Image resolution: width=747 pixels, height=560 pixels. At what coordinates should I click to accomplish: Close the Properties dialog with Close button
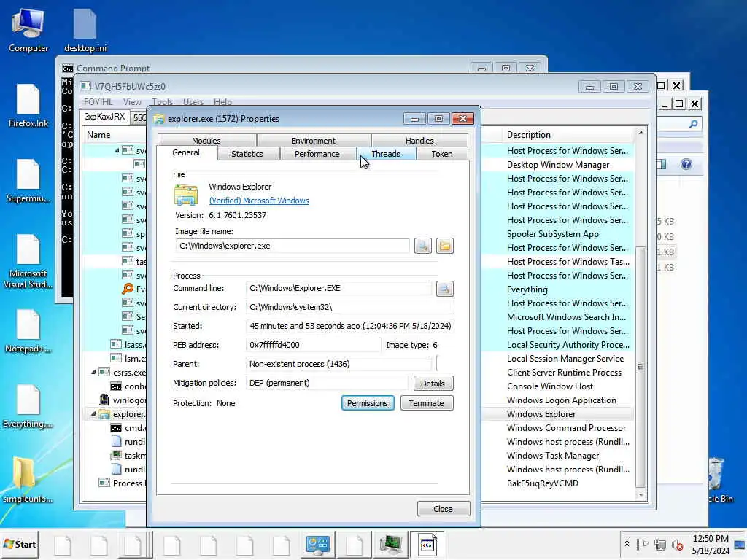(x=443, y=509)
